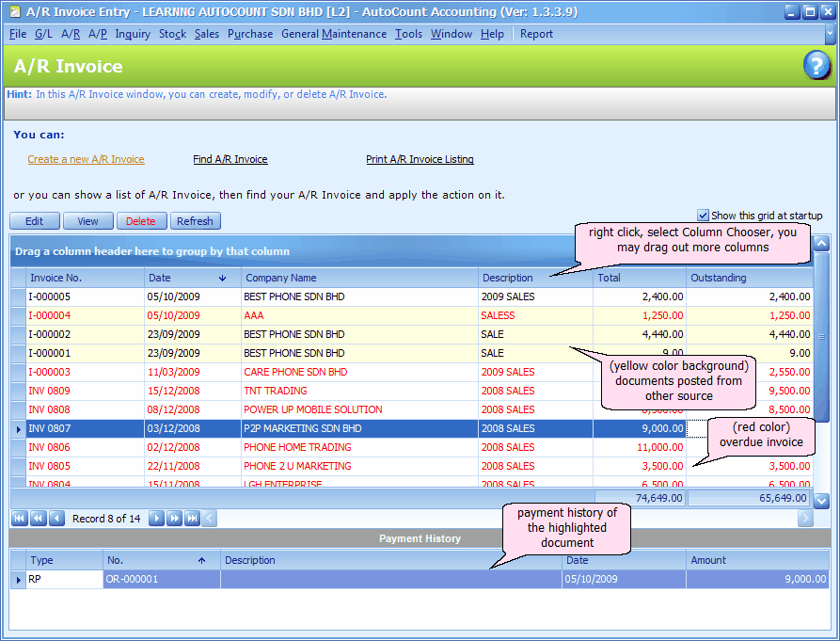Click No. column sort arrow in Payment History
The height and width of the screenshot is (641, 840).
(x=202, y=561)
